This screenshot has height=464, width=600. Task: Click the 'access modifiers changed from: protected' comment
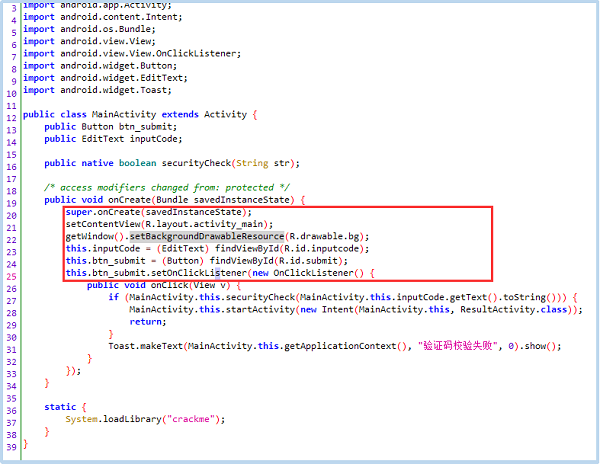pos(167,187)
